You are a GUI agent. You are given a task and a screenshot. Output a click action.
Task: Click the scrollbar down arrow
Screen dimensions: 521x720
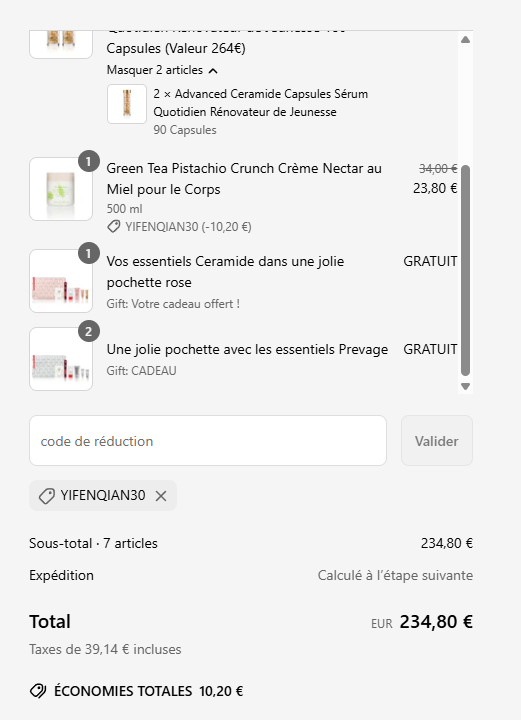coord(465,386)
